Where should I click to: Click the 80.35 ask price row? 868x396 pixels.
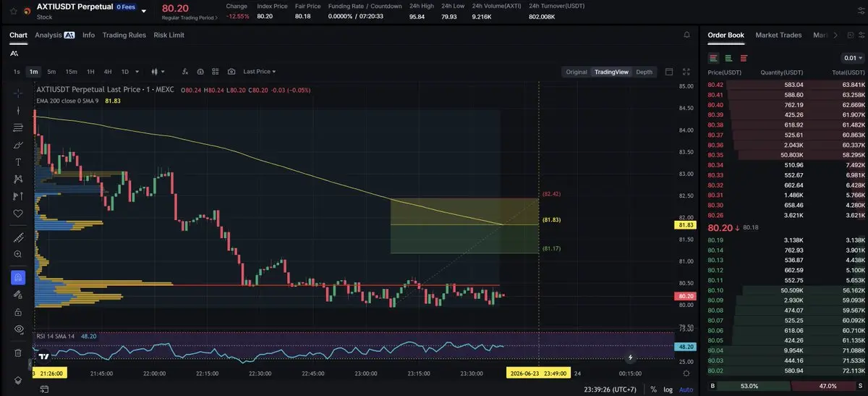click(x=786, y=155)
